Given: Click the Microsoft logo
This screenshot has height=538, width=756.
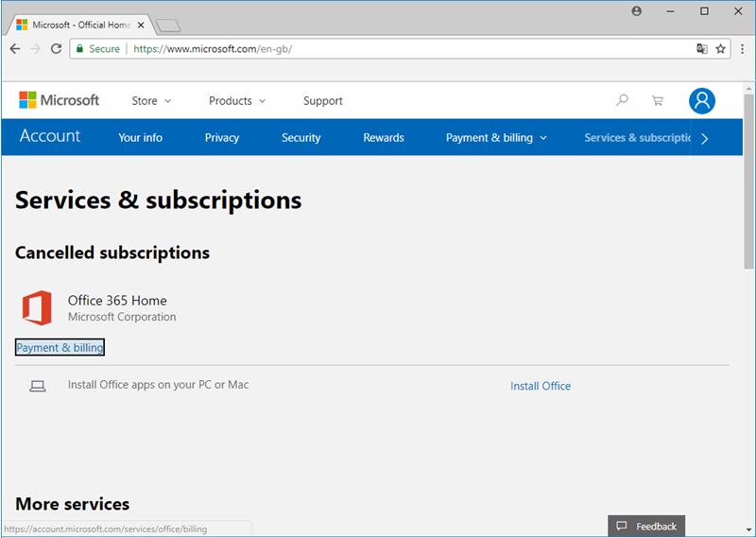Looking at the screenshot, I should click(x=59, y=100).
